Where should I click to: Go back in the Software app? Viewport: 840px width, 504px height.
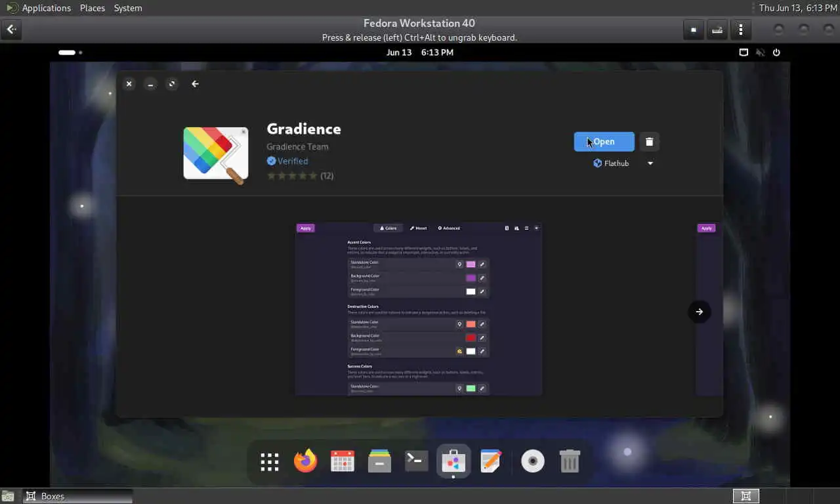[195, 84]
